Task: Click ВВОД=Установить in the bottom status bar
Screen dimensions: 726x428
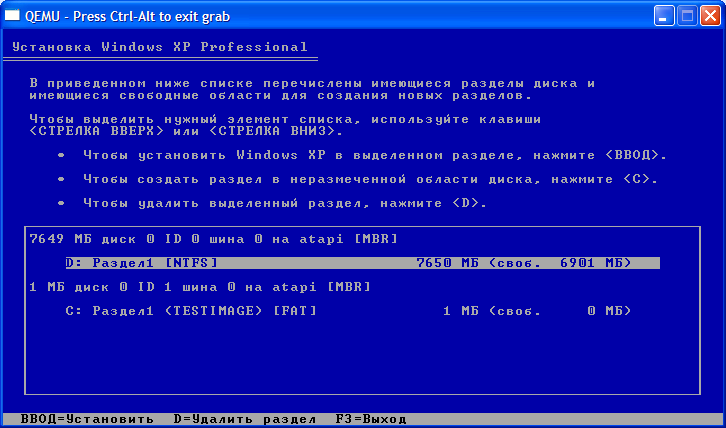Action: pyautogui.click(x=80, y=419)
